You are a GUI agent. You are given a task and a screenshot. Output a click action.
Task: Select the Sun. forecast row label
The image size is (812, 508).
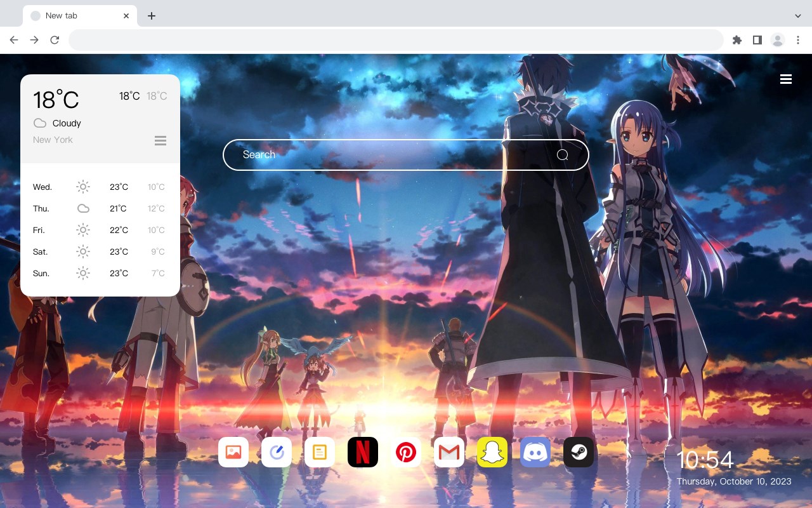point(41,274)
